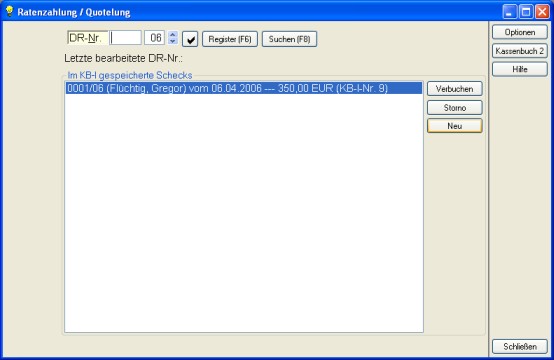The width and height of the screenshot is (554, 360).
Task: Focus the empty DR-Nr. input field
Action: [125, 38]
